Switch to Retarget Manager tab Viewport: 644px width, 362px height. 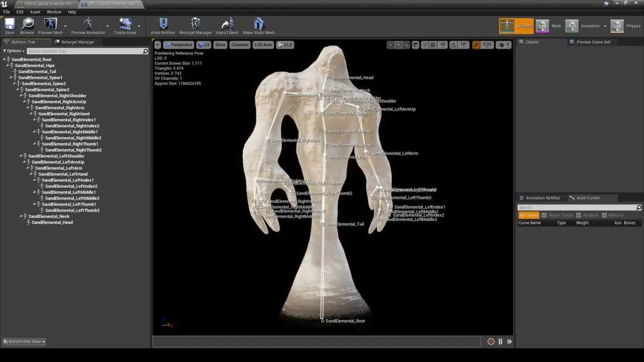[75, 42]
